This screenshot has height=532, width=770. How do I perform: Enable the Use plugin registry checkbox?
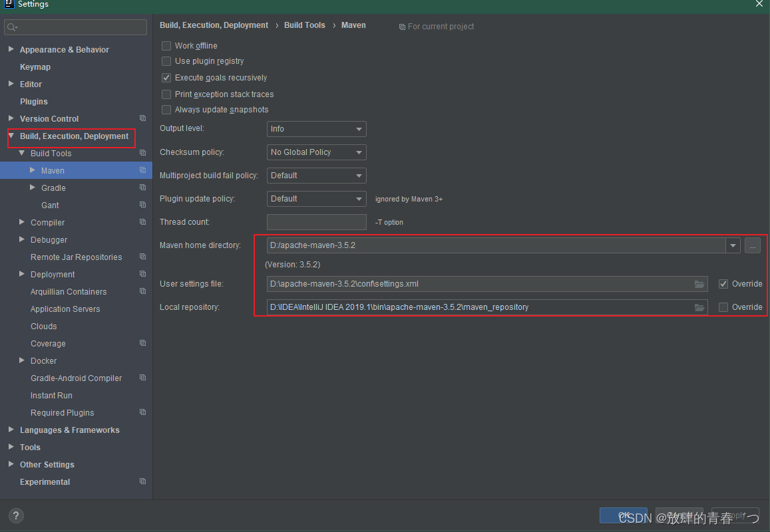coord(166,61)
